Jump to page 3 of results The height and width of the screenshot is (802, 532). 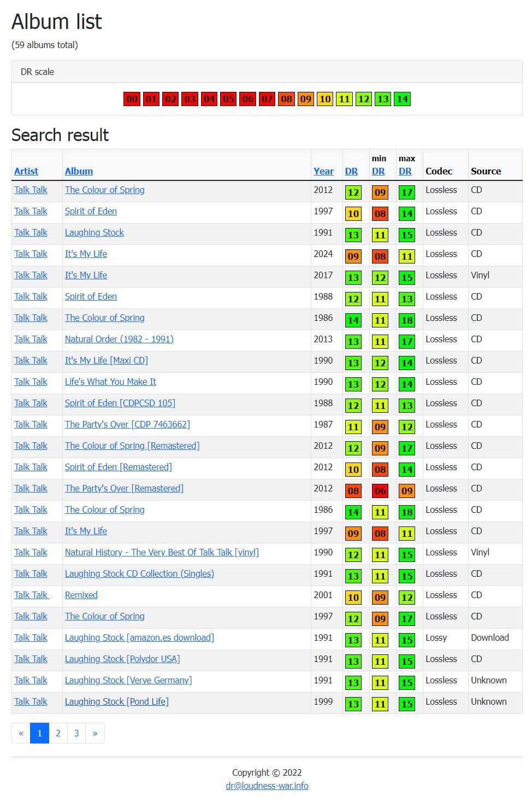tap(76, 733)
